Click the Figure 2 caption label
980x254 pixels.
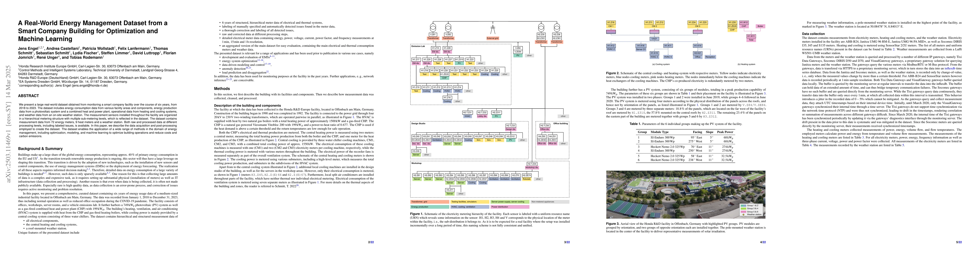coord(613,73)
